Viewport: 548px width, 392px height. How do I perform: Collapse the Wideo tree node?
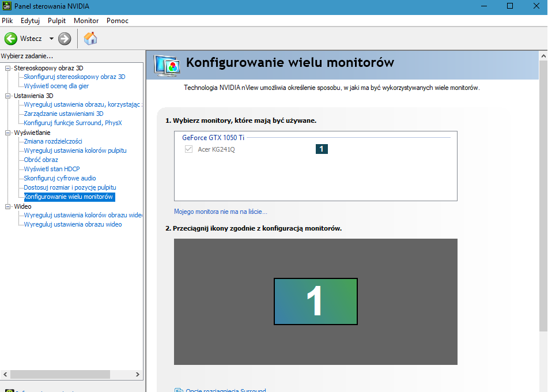(7, 207)
